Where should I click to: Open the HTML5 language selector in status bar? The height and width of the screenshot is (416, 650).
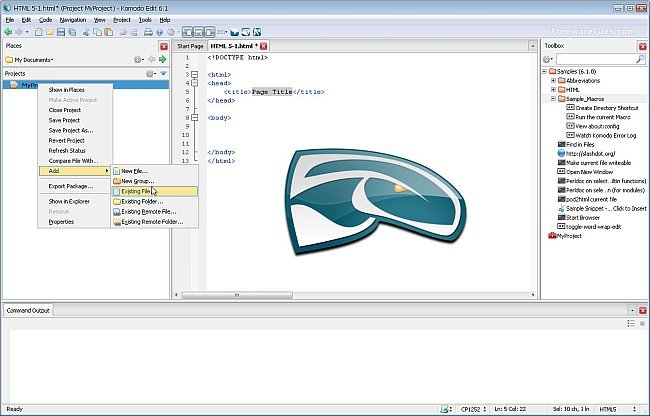coord(618,409)
